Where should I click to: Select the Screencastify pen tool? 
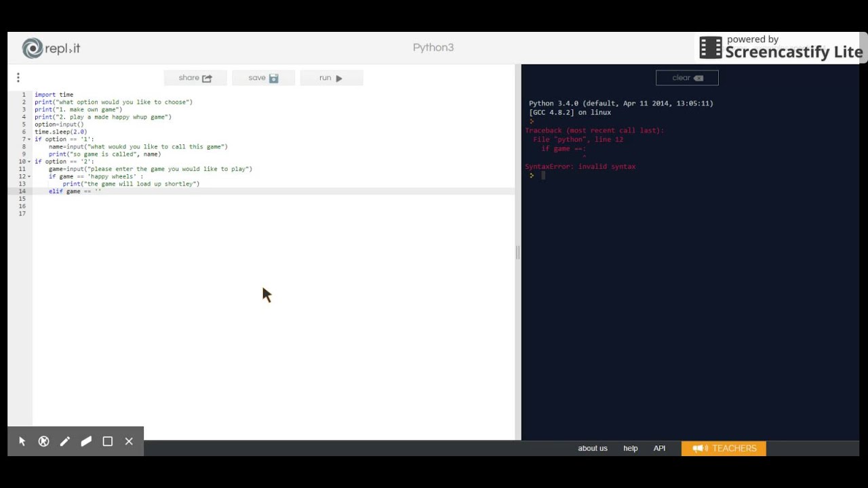(65, 441)
